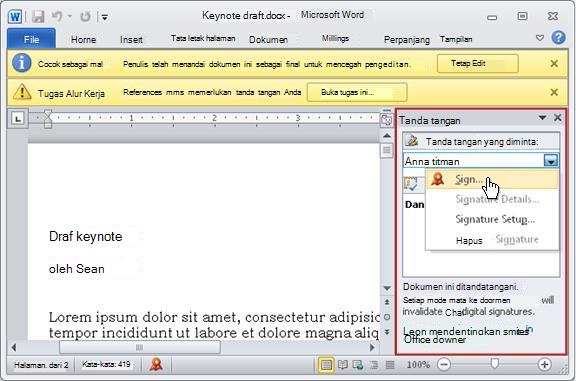Click the vertical scrollbar thumb

tap(387, 150)
